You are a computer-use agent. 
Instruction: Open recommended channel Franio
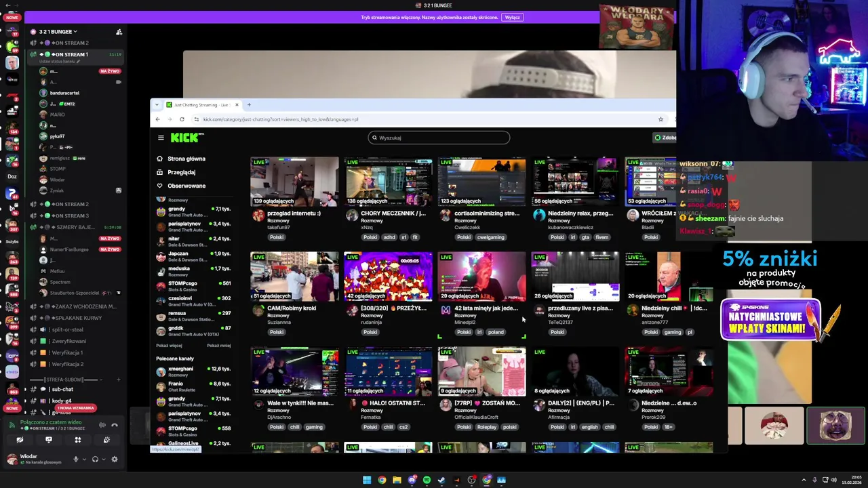click(193, 386)
